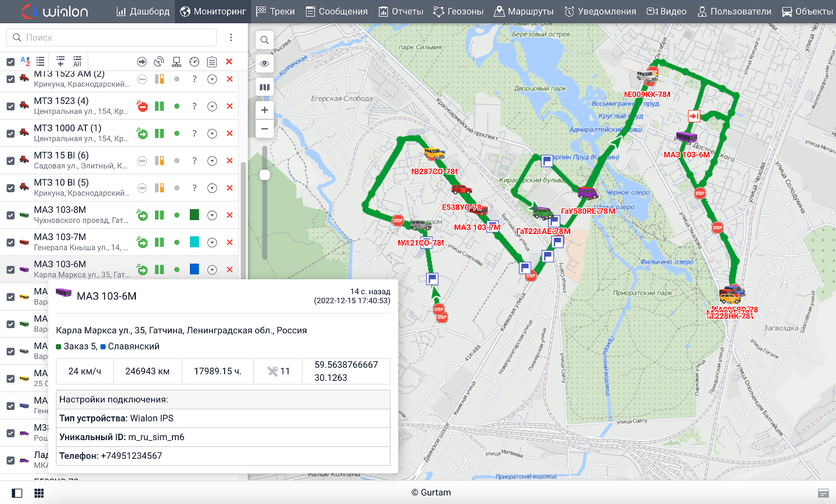Screen dimensions: 836x504
Task: Click the yellow bus marker М287СО-78М
Action: pyautogui.click(x=434, y=154)
